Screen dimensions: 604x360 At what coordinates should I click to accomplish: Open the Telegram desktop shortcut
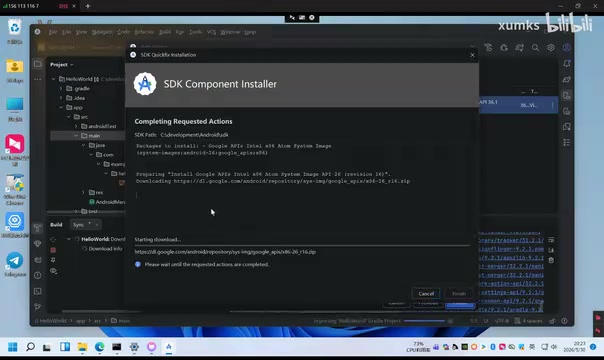15,264
